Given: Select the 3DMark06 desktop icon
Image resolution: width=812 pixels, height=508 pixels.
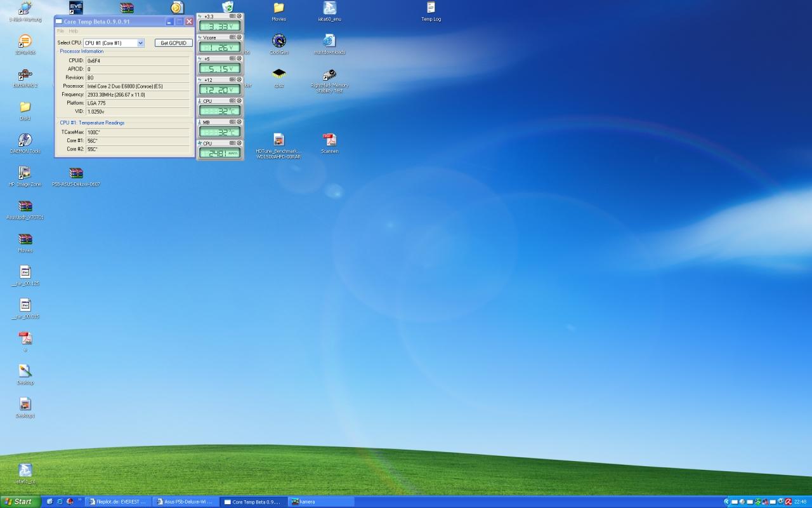Looking at the screenshot, I should click(x=25, y=44).
